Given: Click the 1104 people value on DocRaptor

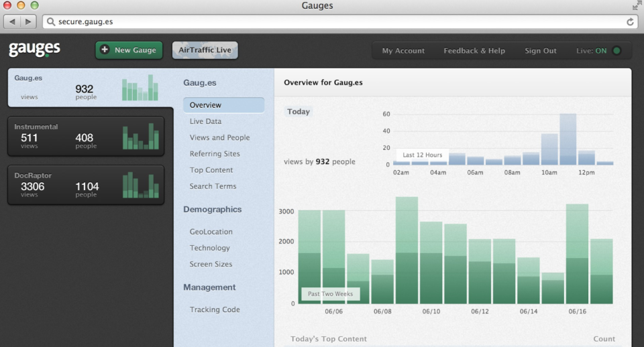Looking at the screenshot, I should pos(87,187).
